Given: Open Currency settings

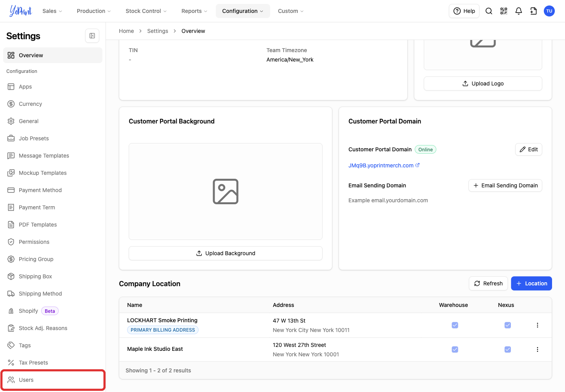Looking at the screenshot, I should 53,104.
